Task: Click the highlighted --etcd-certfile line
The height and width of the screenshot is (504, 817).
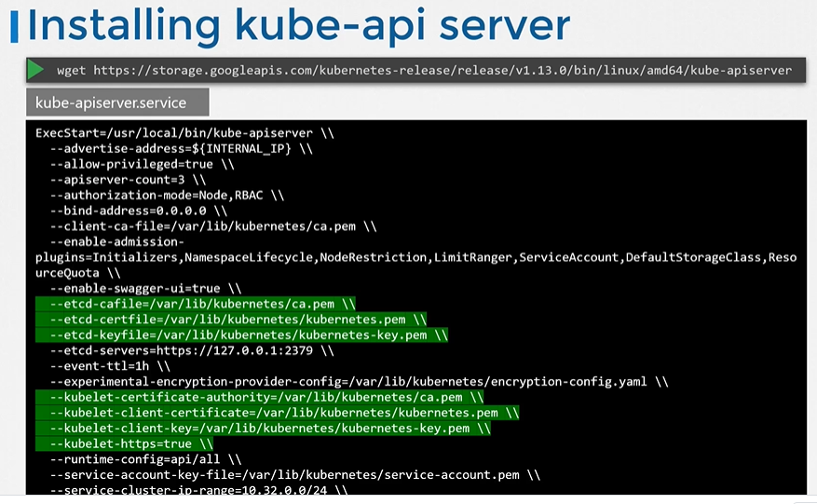Action: [x=230, y=320]
